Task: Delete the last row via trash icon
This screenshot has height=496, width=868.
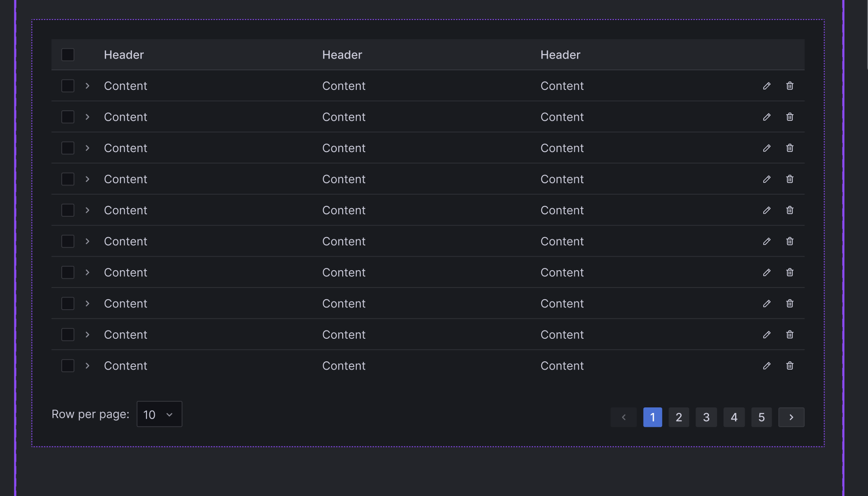Action: [x=790, y=366]
